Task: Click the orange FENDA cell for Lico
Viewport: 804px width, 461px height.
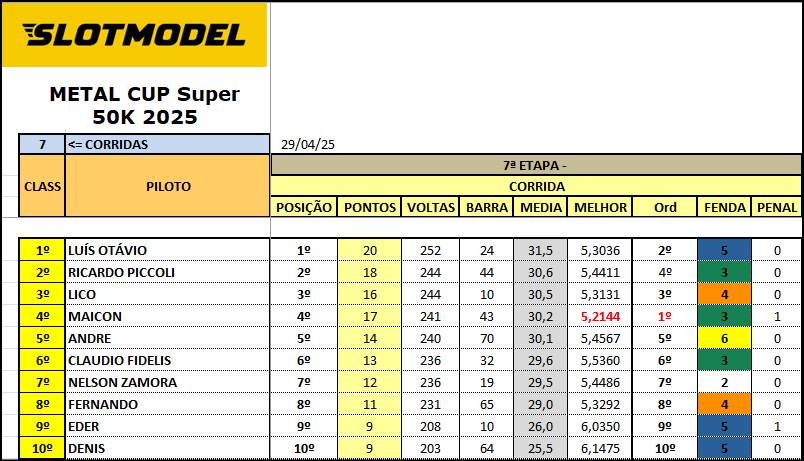Action: tap(725, 294)
